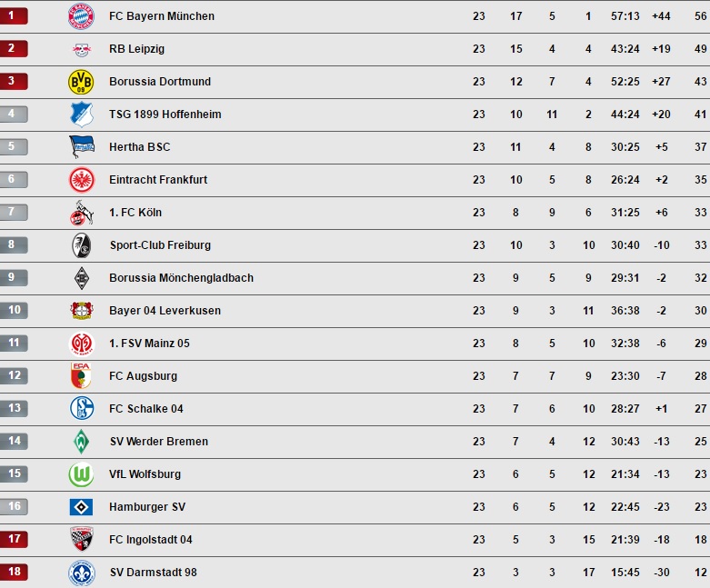Screen dimensions: 710x588
Task: Click the VfL Wolfsburg green logo
Action: click(81, 474)
